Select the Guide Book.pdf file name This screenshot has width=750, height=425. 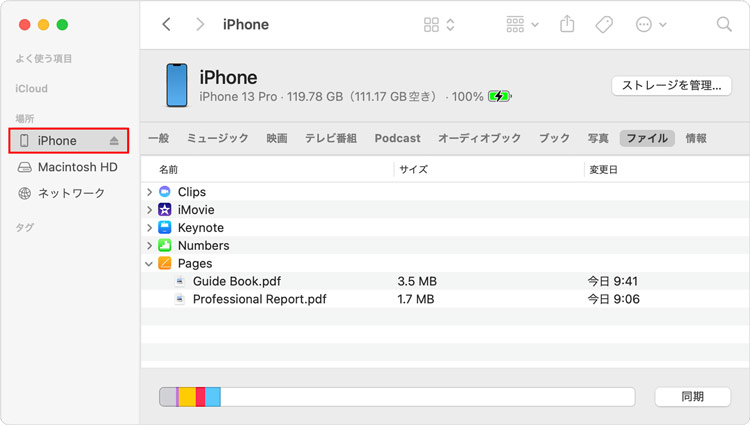237,281
